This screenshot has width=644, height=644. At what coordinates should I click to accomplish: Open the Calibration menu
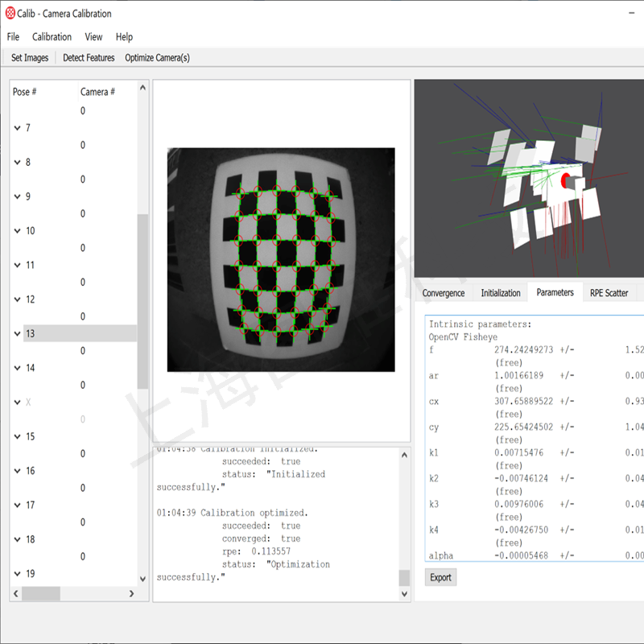coord(52,37)
